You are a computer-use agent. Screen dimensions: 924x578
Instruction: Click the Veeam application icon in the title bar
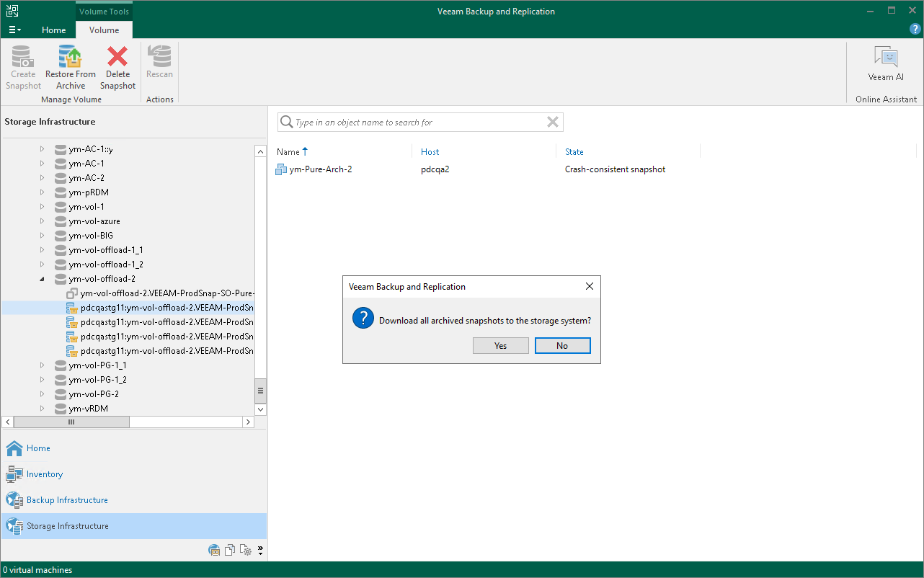point(12,11)
